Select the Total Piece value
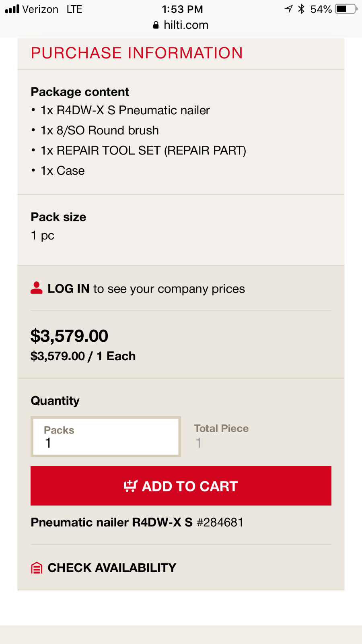The image size is (362, 644). (198, 443)
